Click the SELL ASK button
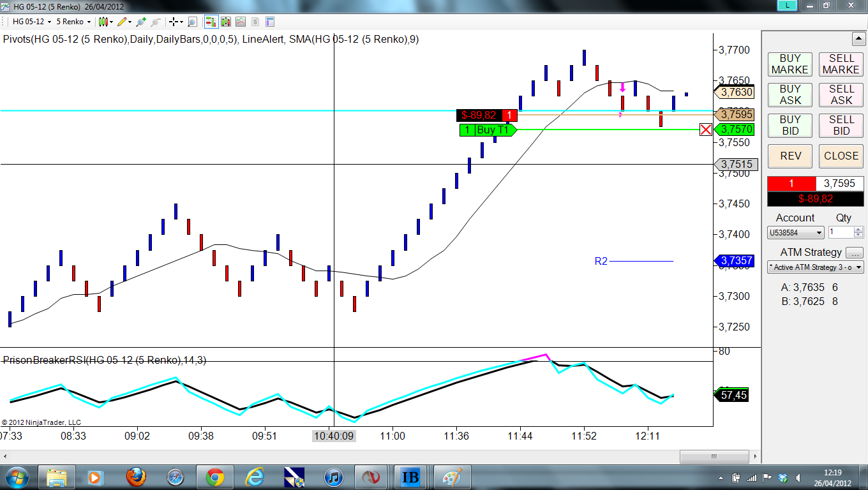Image resolution: width=868 pixels, height=490 pixels. [x=841, y=94]
